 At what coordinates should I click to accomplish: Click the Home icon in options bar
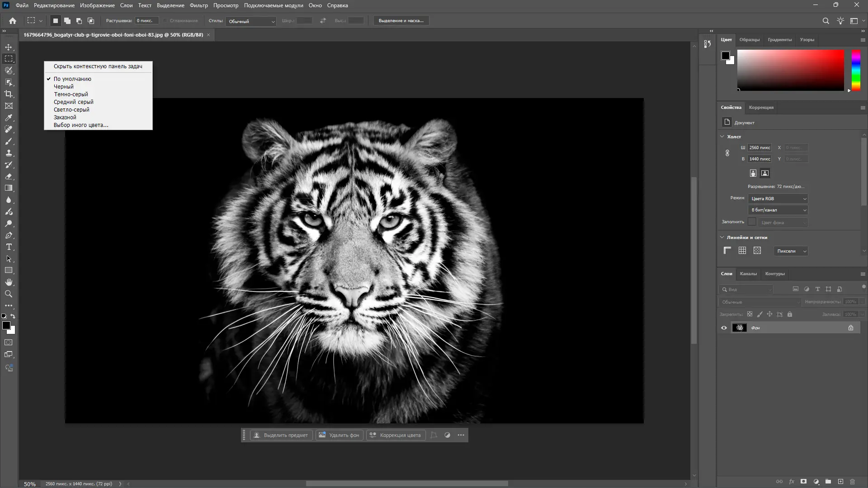(13, 21)
